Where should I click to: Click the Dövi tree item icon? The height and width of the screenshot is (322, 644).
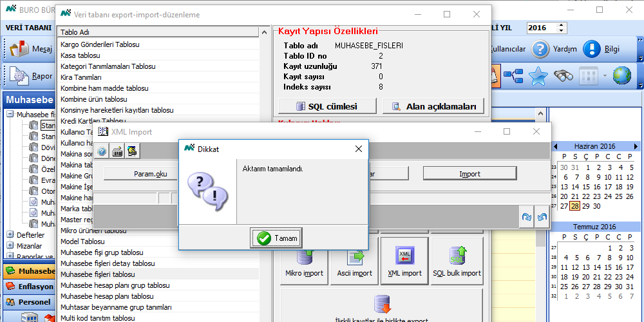(x=33, y=147)
